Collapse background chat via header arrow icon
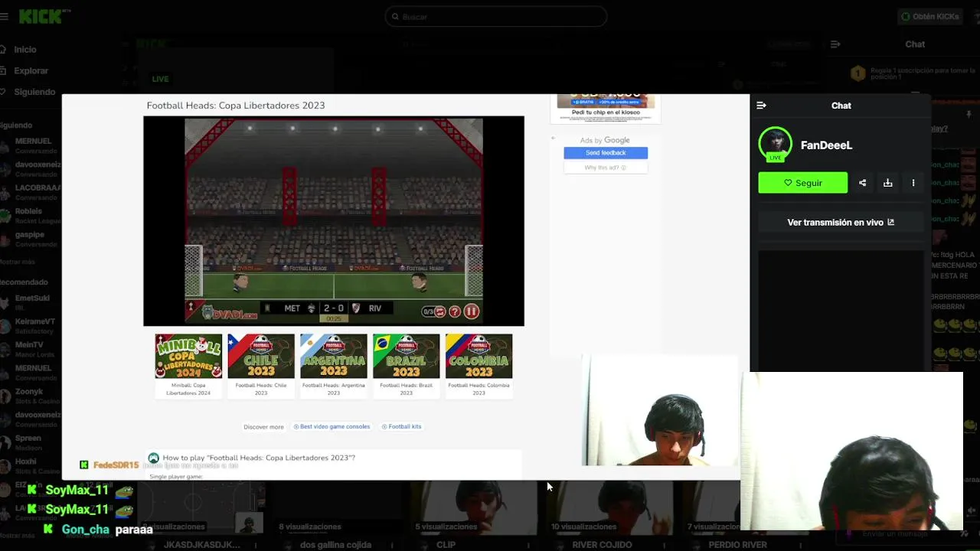The image size is (980, 551). (x=835, y=44)
